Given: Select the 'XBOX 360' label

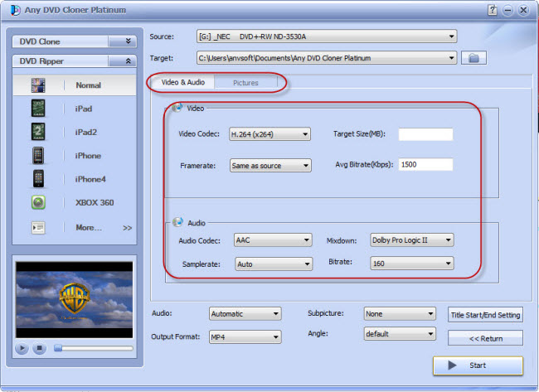Looking at the screenshot, I should (95, 203).
